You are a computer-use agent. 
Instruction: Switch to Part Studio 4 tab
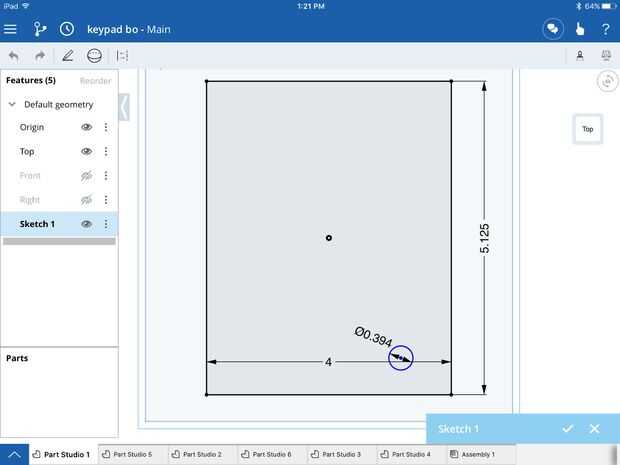pyautogui.click(x=411, y=454)
